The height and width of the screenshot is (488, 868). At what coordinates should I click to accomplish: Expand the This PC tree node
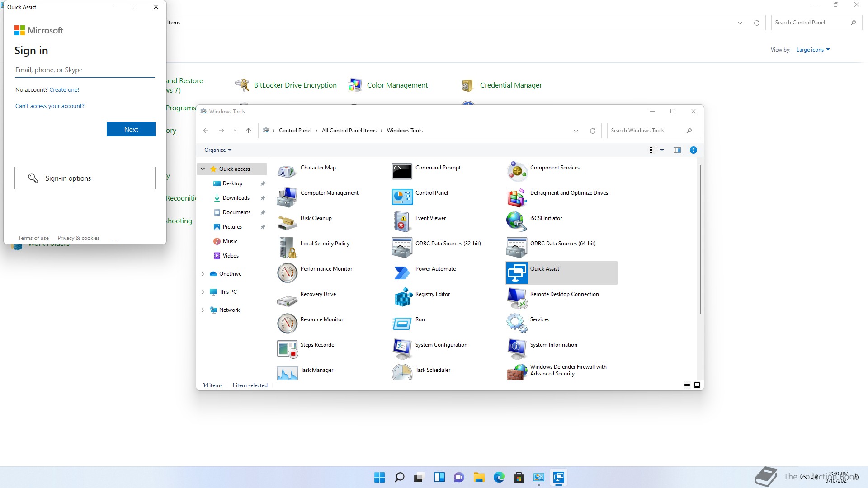coord(203,292)
